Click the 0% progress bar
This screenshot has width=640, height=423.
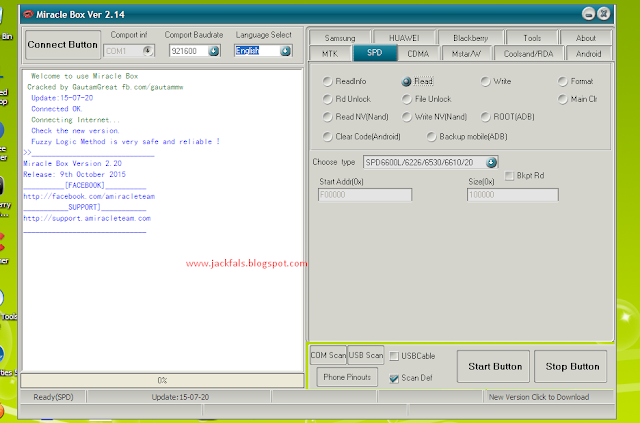pos(162,381)
